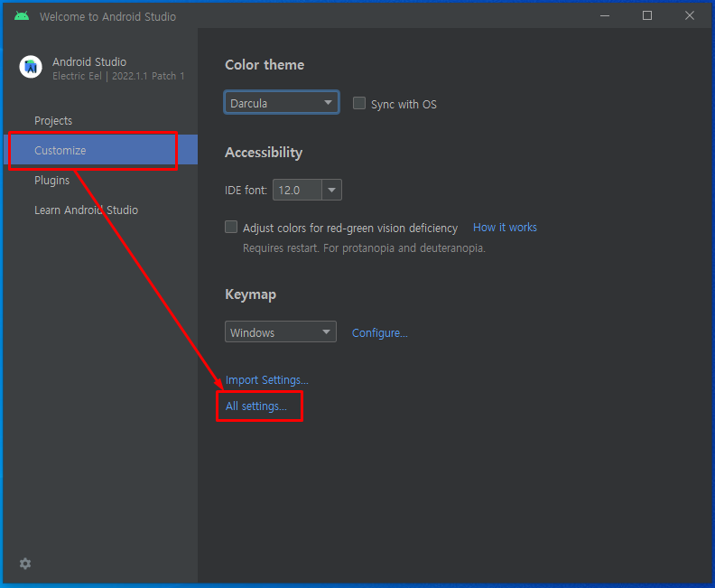Image resolution: width=715 pixels, height=588 pixels.
Task: Open the keymap Configure... link
Action: click(380, 333)
